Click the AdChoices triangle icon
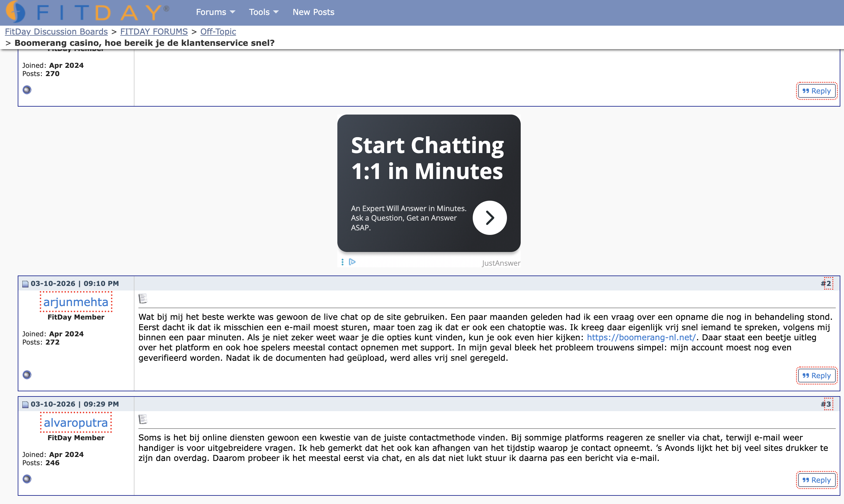Screen dimensions: 844x504 [x=352, y=262]
